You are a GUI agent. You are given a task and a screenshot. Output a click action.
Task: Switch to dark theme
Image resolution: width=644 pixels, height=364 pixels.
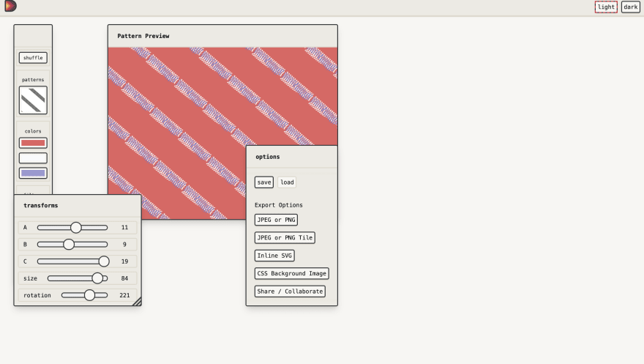[630, 7]
